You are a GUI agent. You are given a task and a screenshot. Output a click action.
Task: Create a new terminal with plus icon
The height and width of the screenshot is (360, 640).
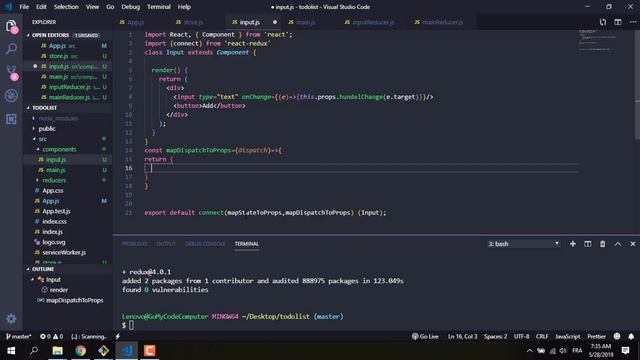pos(573,244)
